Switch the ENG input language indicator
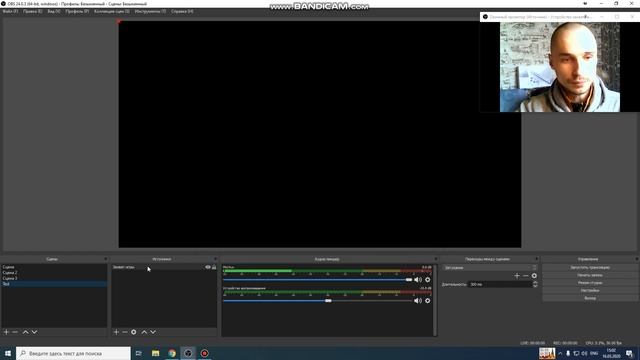 (x=594, y=353)
